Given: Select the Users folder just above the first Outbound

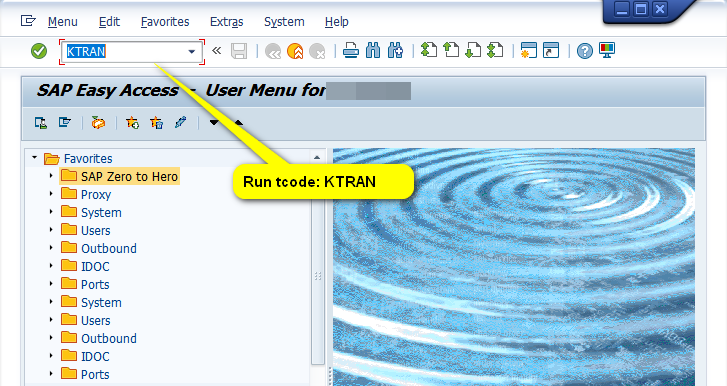Looking at the screenshot, I should coord(96,230).
